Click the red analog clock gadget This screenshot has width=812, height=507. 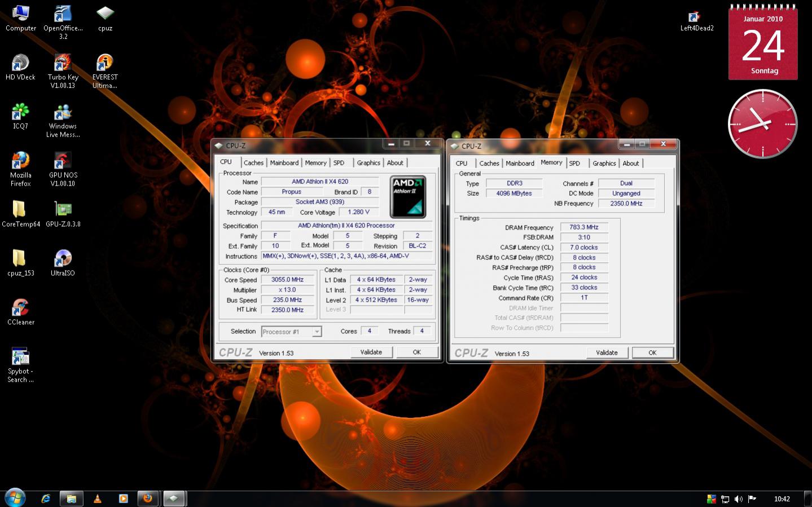763,124
